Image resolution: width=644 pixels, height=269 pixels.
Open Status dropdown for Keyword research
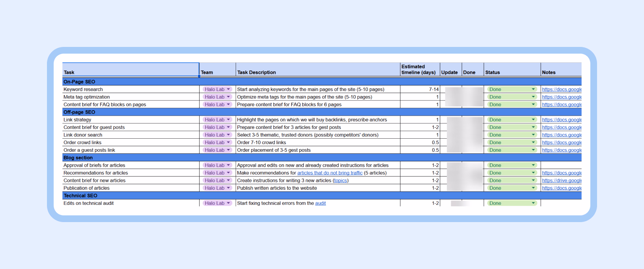pyautogui.click(x=512, y=89)
